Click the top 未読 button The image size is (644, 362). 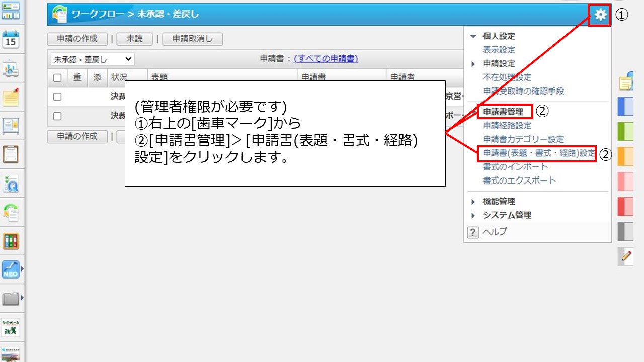[x=134, y=39]
